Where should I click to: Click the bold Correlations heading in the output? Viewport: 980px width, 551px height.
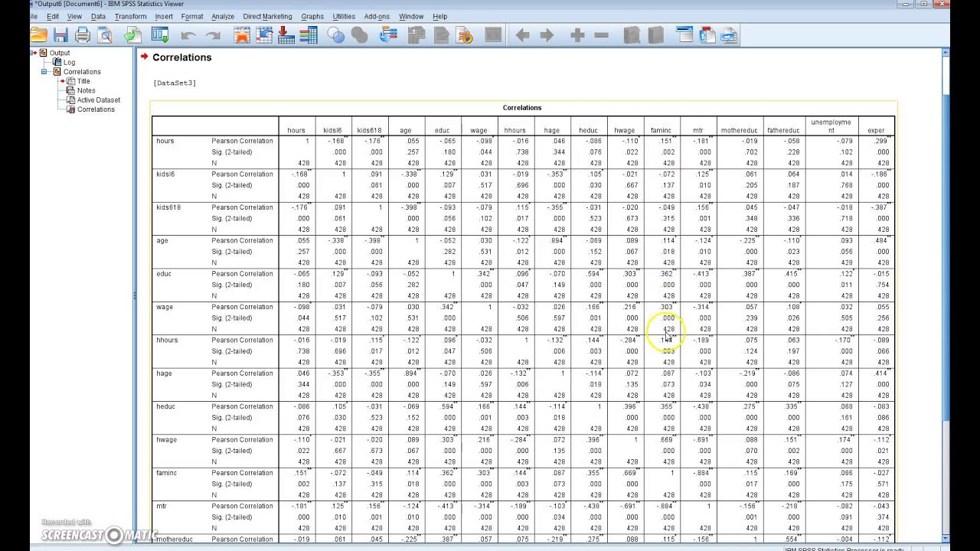click(181, 57)
